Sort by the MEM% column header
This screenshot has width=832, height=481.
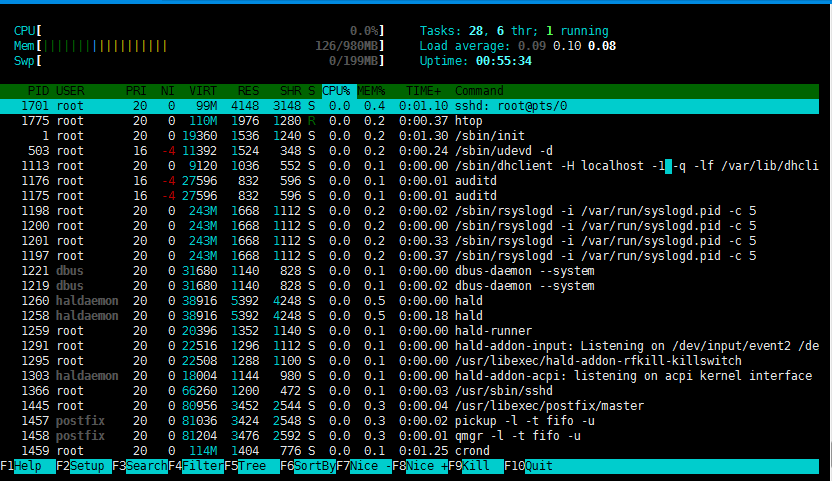pyautogui.click(x=371, y=91)
